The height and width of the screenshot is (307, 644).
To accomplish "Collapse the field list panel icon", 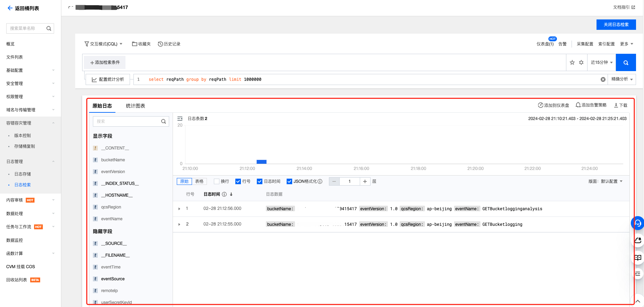I will (180, 119).
